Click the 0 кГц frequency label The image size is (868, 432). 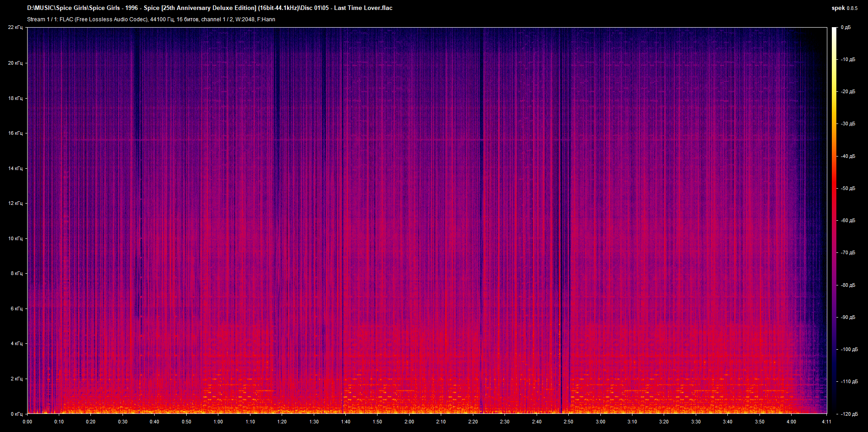[17, 413]
